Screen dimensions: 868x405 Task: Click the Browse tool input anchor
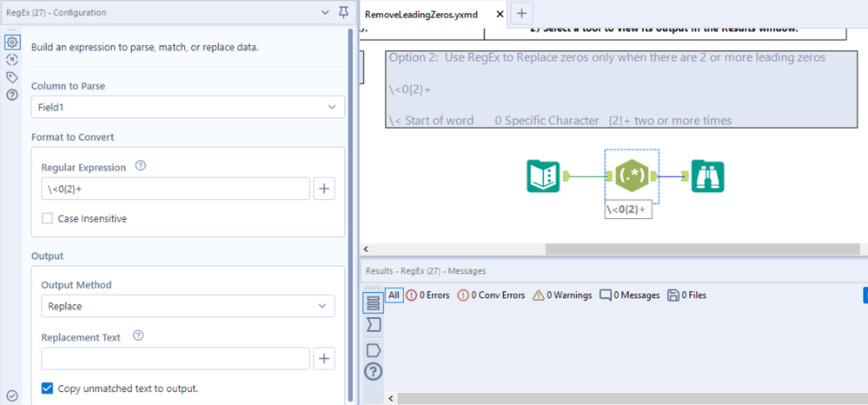pyautogui.click(x=686, y=176)
